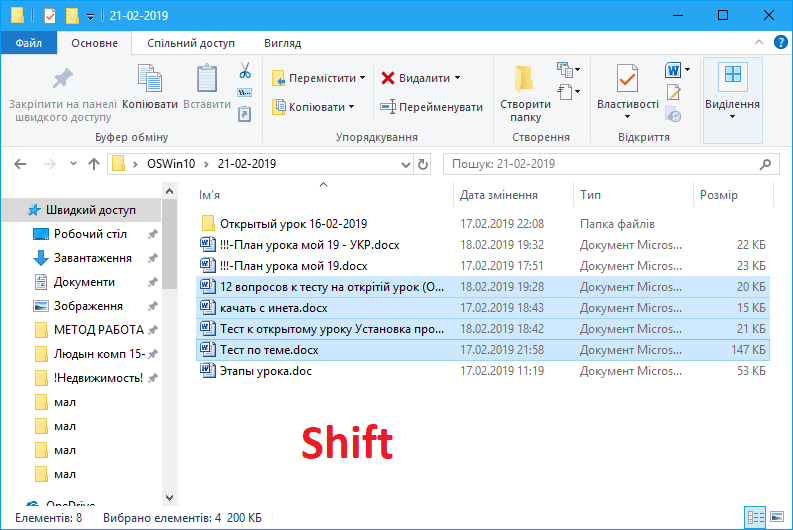
Task: Go back with the left arrow
Action: 20,164
